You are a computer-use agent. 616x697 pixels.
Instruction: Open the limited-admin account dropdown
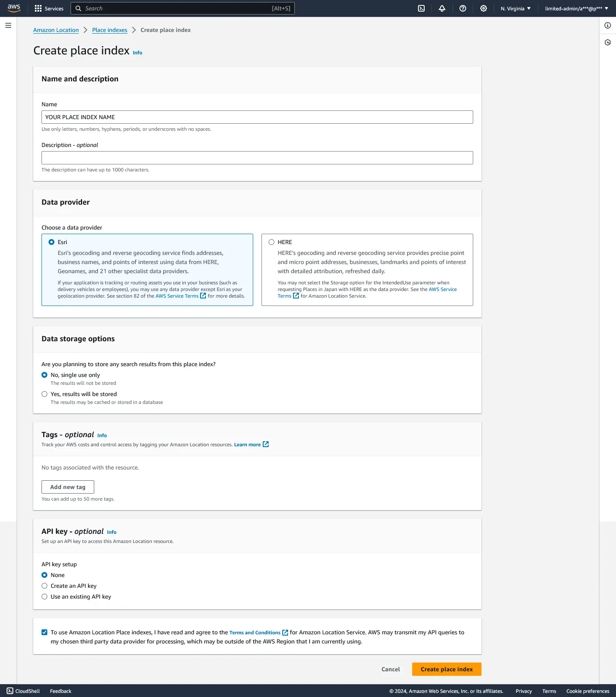(577, 8)
